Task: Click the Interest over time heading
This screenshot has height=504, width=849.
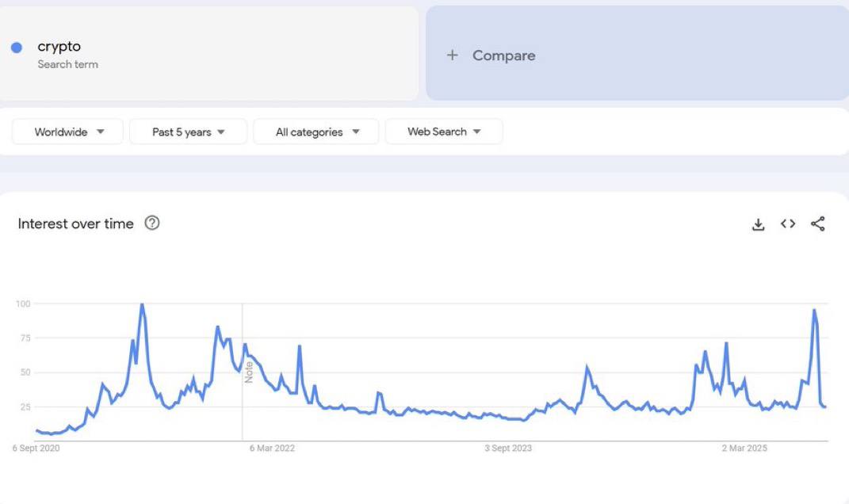Action: pos(76,223)
